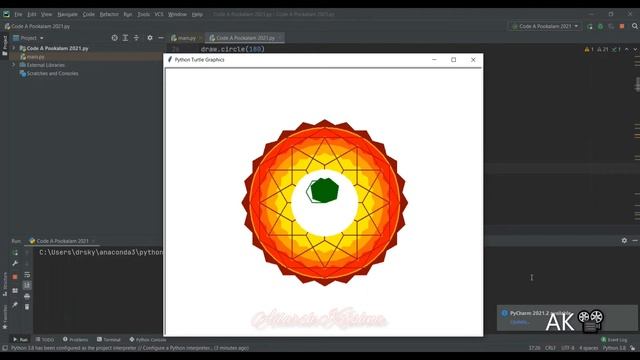Expand all in Project panel
This screenshot has height=360, width=640.
pyautogui.click(x=125, y=38)
